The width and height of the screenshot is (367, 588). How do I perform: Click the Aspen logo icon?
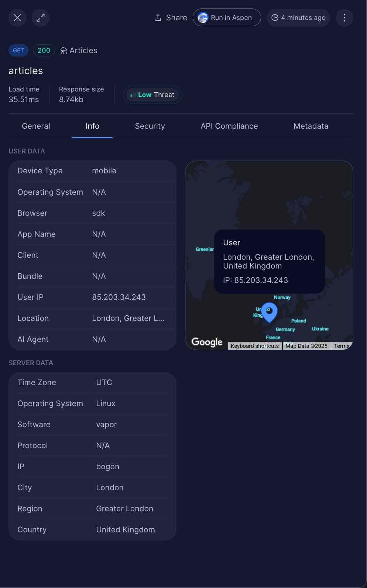tap(203, 18)
